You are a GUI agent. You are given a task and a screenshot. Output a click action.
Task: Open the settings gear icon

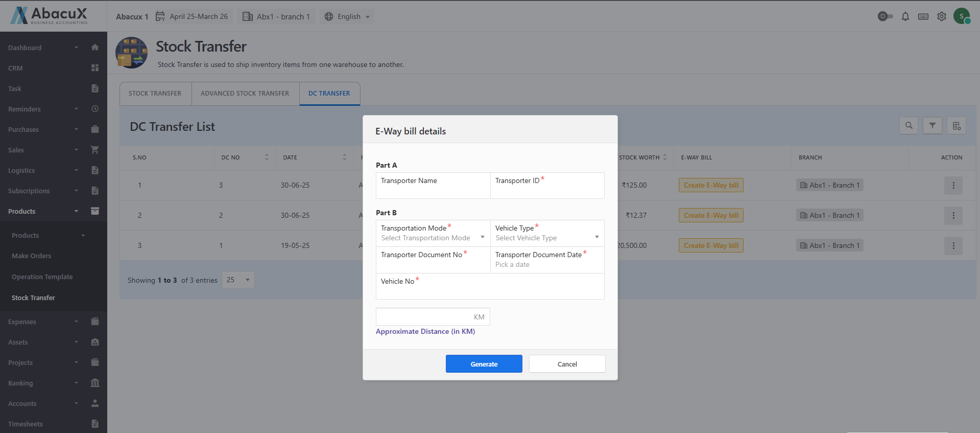pyautogui.click(x=941, y=16)
